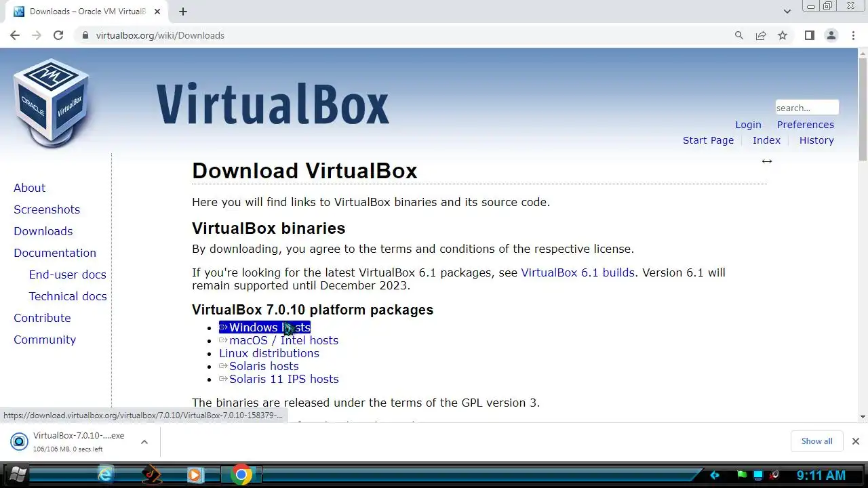The height and width of the screenshot is (488, 868).
Task: Open Technical docs link
Action: (68, 296)
